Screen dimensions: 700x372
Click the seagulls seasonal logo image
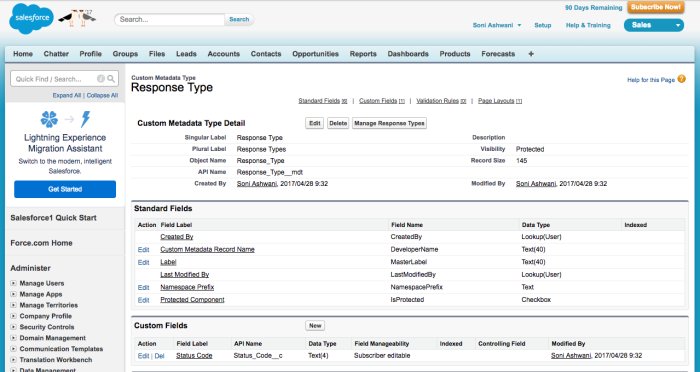pyautogui.click(x=77, y=18)
